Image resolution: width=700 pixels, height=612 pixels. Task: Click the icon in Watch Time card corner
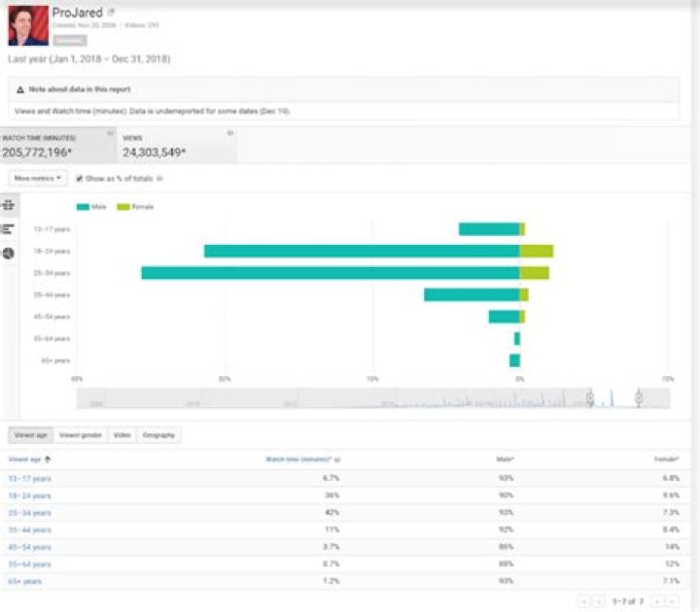pyautogui.click(x=110, y=133)
